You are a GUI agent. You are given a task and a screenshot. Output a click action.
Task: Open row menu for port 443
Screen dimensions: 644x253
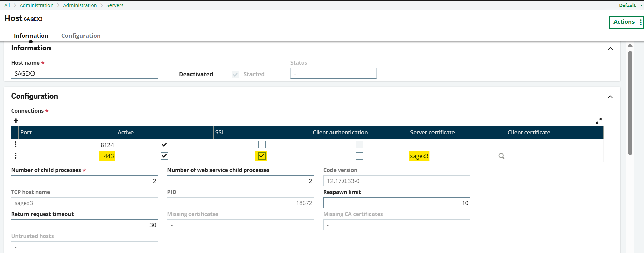tap(16, 156)
